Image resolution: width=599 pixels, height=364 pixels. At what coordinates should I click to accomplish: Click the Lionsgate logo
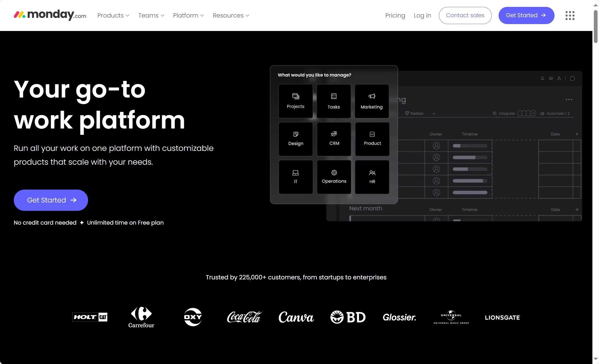(502, 318)
